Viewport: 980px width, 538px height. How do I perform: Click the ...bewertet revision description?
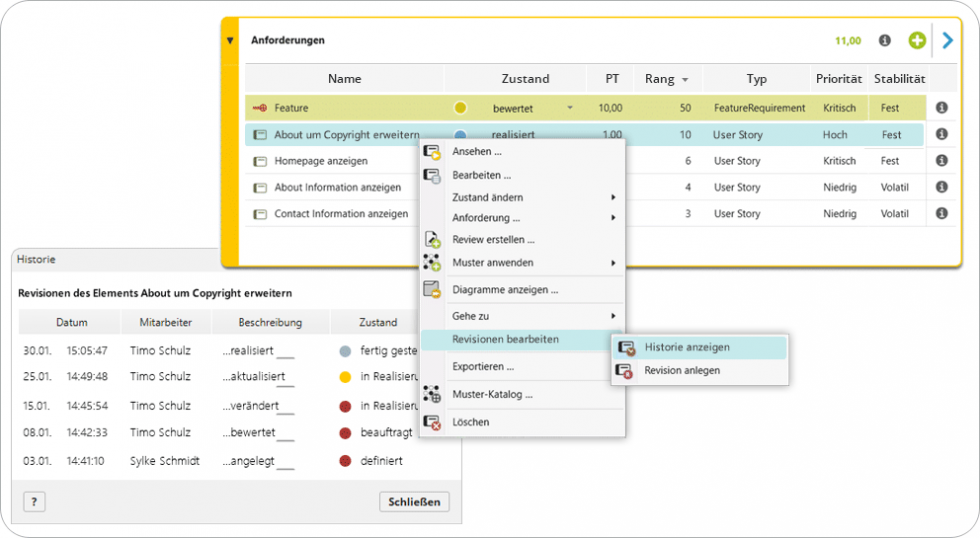(249, 432)
